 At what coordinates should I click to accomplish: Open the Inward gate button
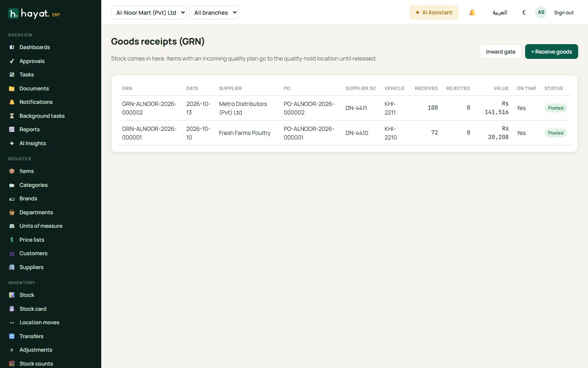click(501, 52)
